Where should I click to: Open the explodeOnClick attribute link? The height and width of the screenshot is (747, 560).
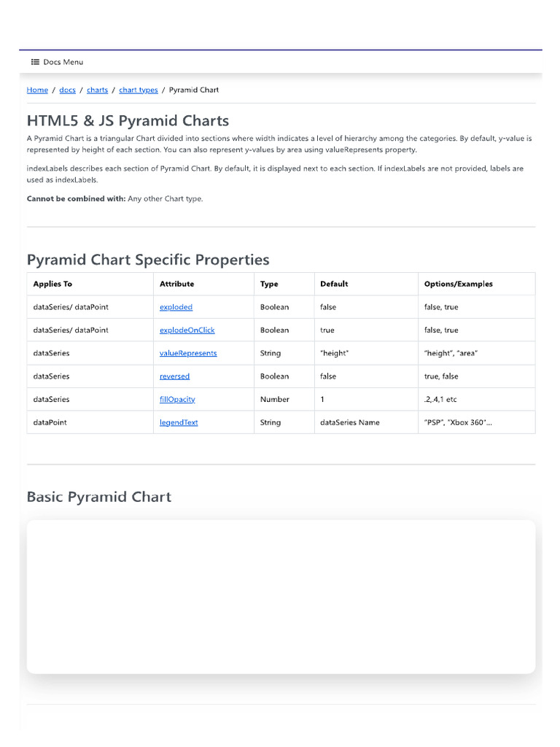point(187,330)
